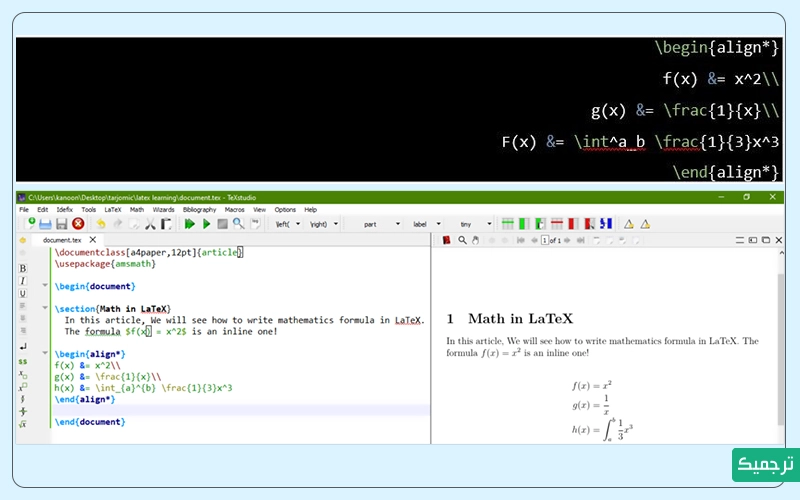Image resolution: width=800 pixels, height=500 pixels.
Task: Toggle Italic formatting in the side toolbar
Action: pos(22,281)
